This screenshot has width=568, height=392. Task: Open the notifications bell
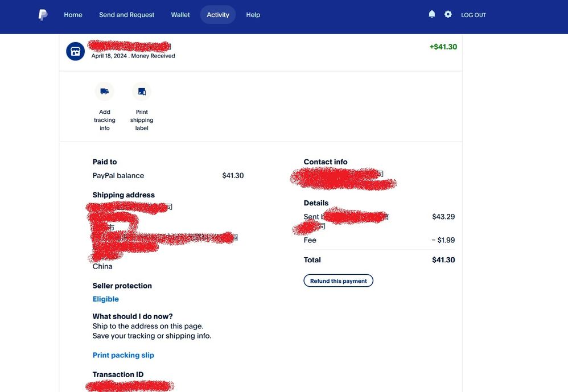click(x=432, y=14)
